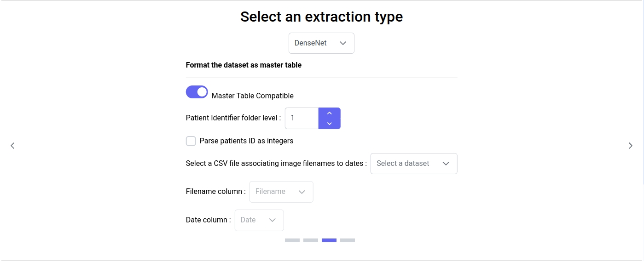Viewport: 644px width, 261px height.
Task: Click chevron arrow in dataset selector
Action: tap(446, 164)
